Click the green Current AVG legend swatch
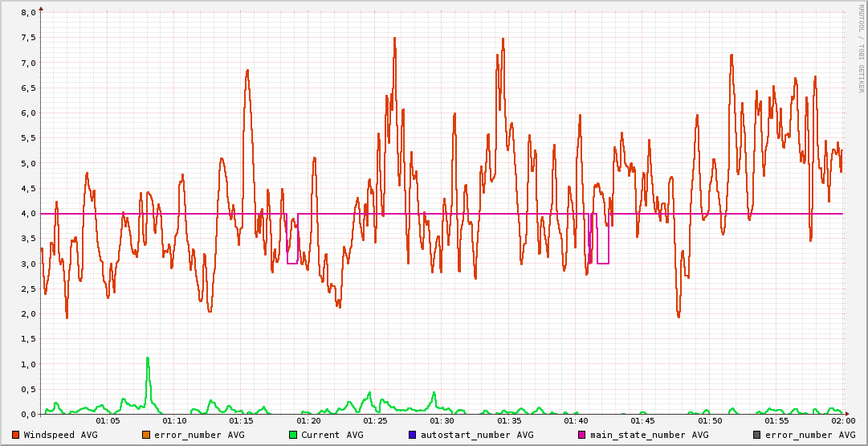 [293, 435]
